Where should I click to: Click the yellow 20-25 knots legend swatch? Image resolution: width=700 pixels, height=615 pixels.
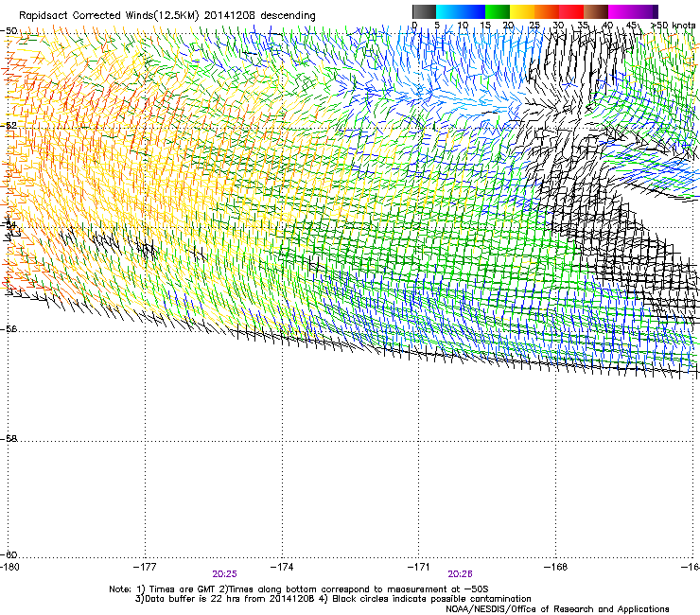521,11
